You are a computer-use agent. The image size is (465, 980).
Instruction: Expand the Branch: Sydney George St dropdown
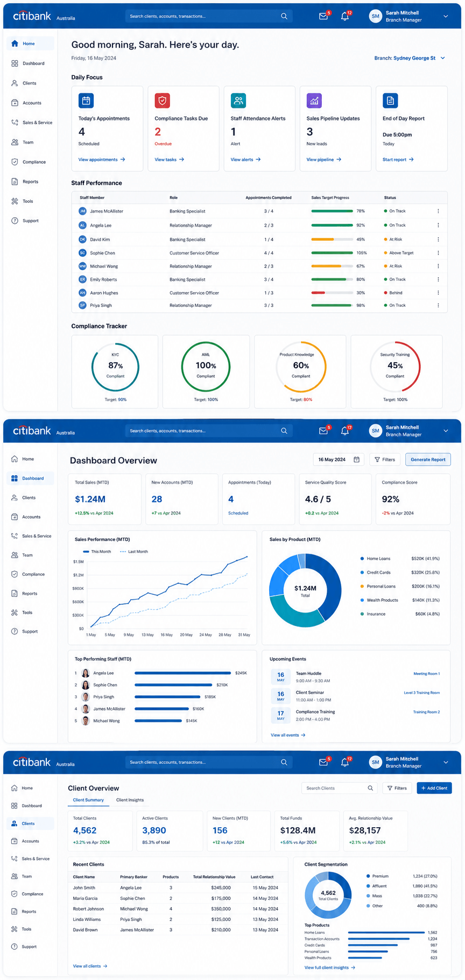(410, 58)
